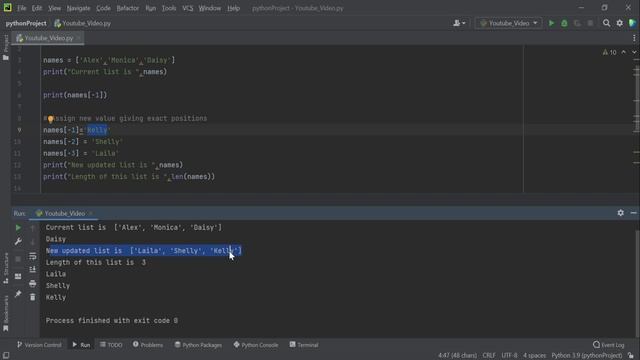The height and width of the screenshot is (360, 640).
Task: Toggle tool window bars icon bottom-left
Action: (6, 356)
